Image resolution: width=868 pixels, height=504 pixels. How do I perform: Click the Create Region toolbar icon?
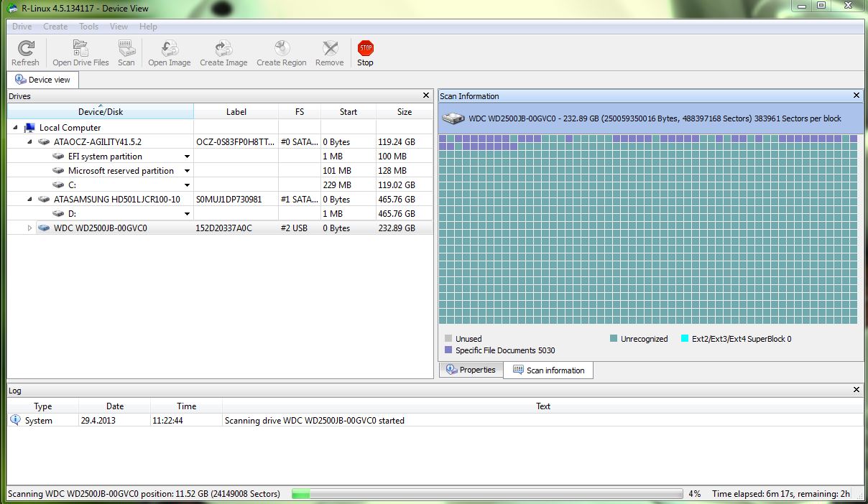point(282,48)
